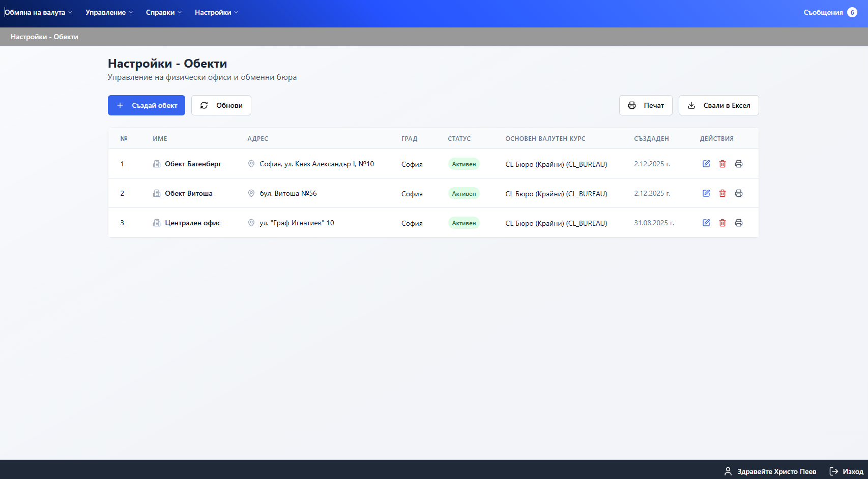Open the Настройки menu
The image size is (868, 479).
[x=216, y=12]
